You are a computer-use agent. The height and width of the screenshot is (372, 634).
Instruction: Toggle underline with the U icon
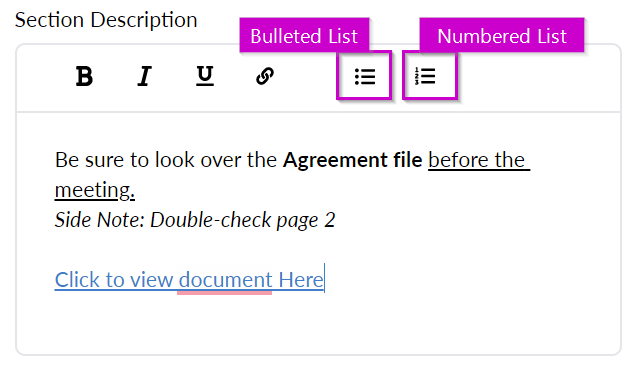click(x=205, y=76)
